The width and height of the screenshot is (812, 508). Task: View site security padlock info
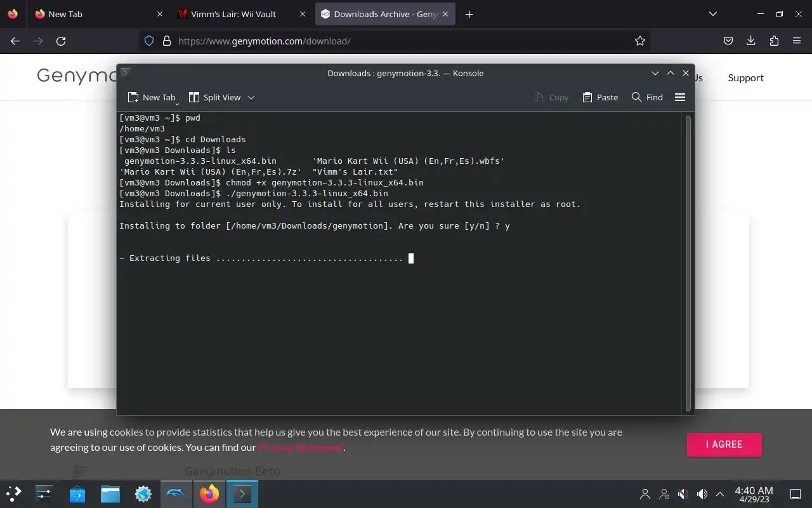coord(167,41)
